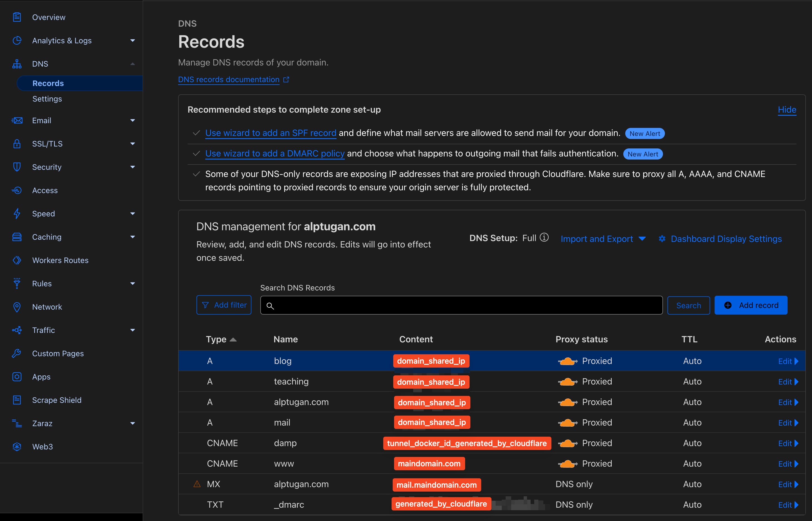
Task: Click the DNS network hierarchy icon
Action: click(17, 64)
